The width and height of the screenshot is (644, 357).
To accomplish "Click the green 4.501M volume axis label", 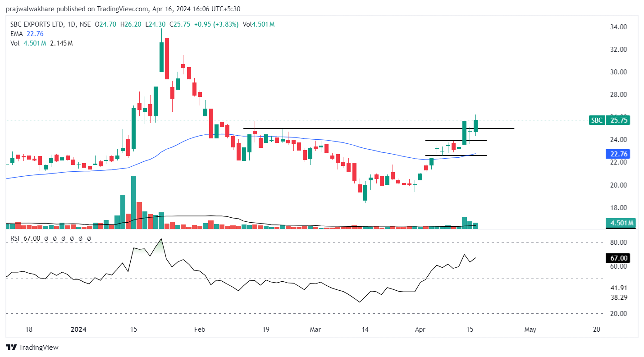I will 621,223.
